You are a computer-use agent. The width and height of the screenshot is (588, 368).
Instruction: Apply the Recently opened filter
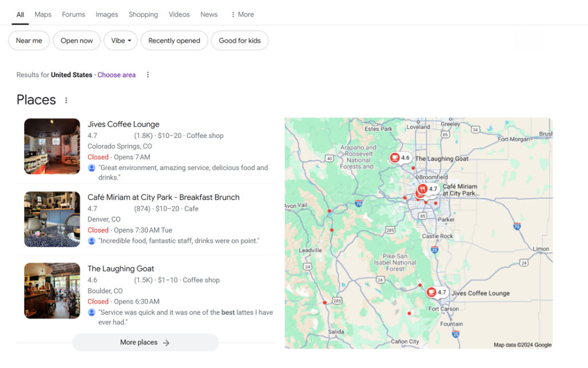(174, 41)
